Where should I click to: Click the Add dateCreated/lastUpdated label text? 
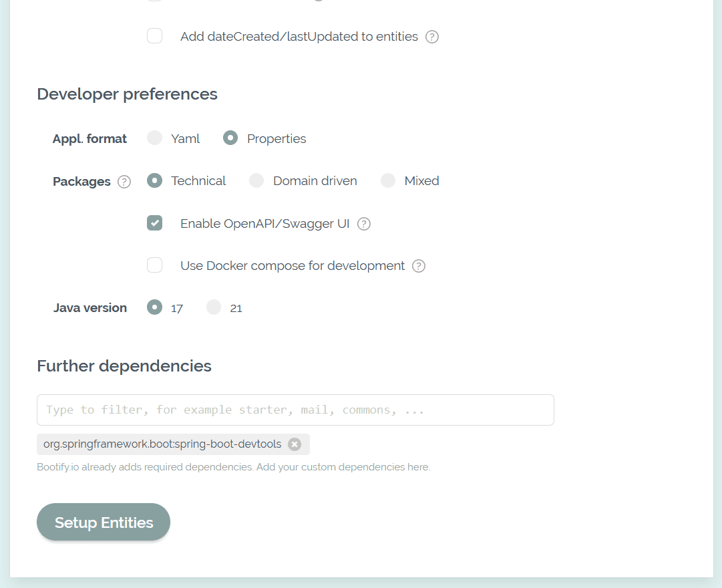(299, 37)
